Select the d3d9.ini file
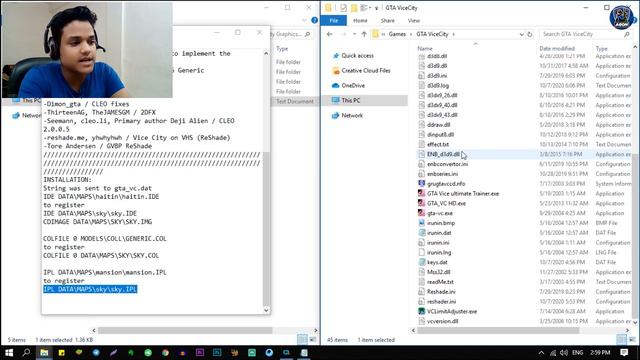640x360 pixels. pyautogui.click(x=437, y=76)
